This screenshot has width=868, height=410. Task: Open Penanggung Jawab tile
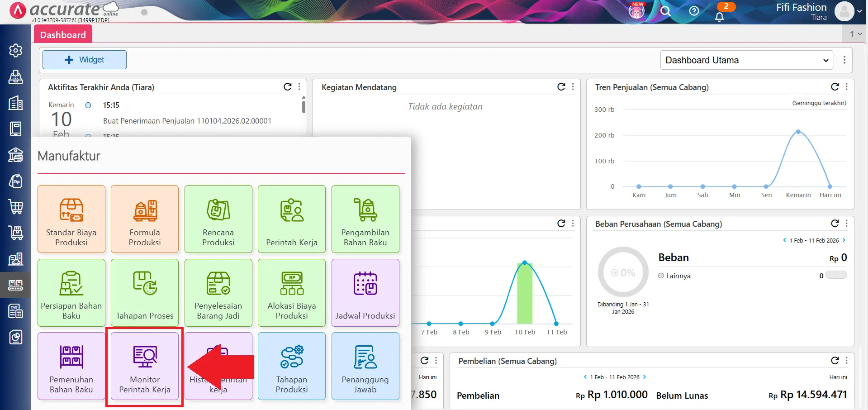(365, 366)
